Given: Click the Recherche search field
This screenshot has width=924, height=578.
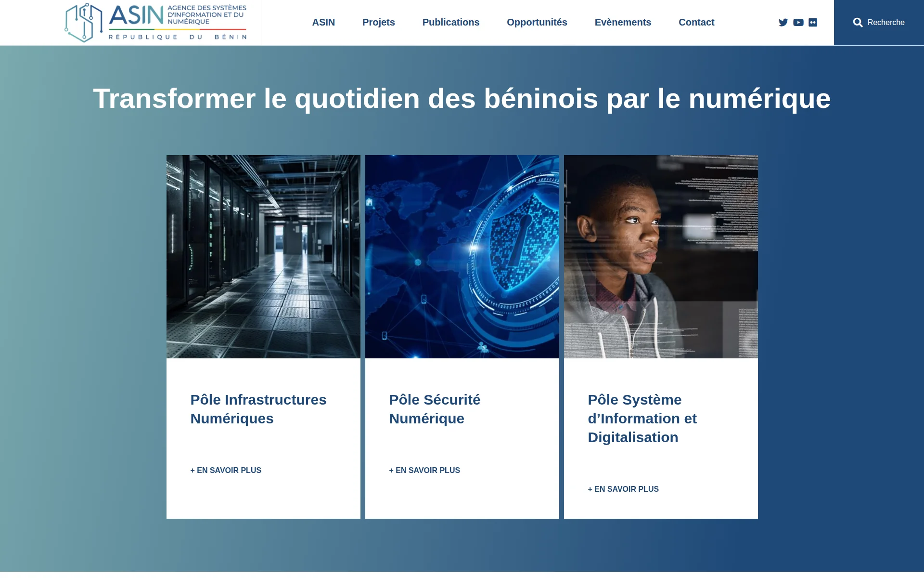Looking at the screenshot, I should coord(879,23).
